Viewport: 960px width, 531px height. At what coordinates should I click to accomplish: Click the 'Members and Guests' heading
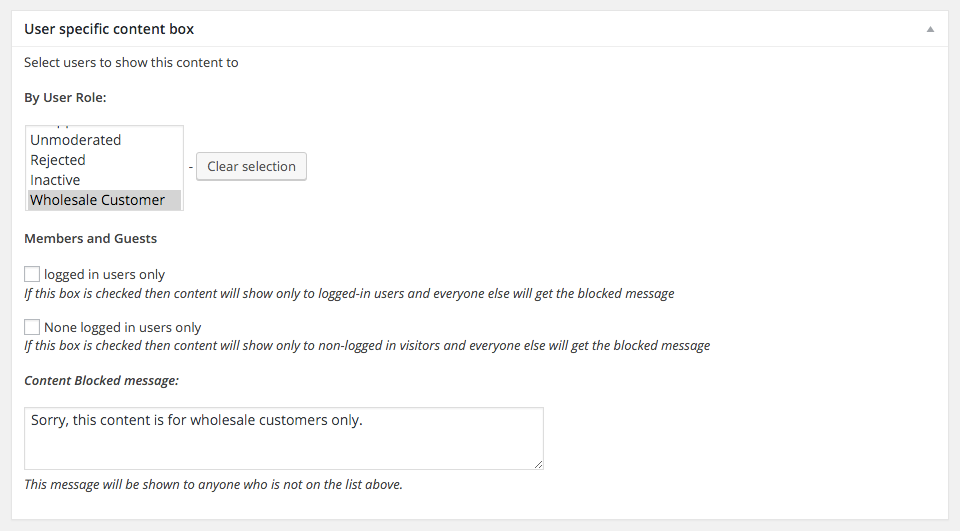coord(90,239)
